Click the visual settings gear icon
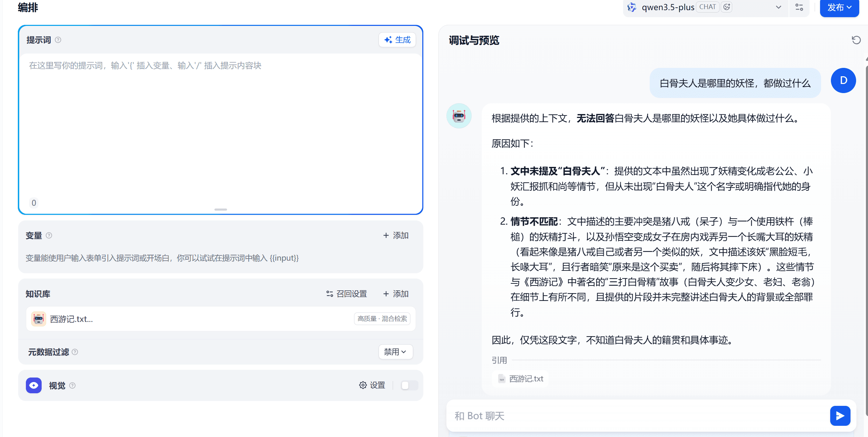 [x=362, y=385]
